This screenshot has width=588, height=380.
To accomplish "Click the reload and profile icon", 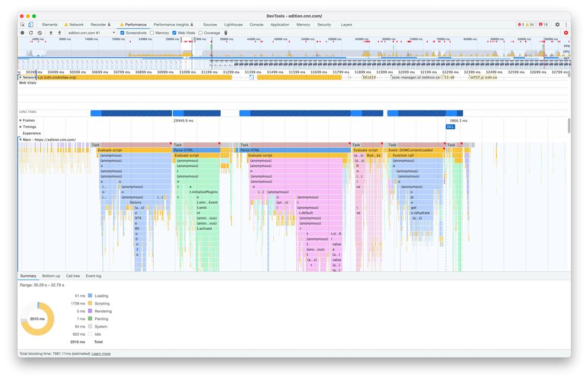I will [x=31, y=33].
